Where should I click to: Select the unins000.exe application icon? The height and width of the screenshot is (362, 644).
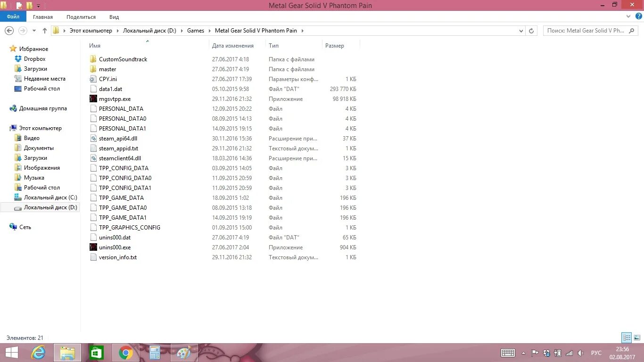93,247
